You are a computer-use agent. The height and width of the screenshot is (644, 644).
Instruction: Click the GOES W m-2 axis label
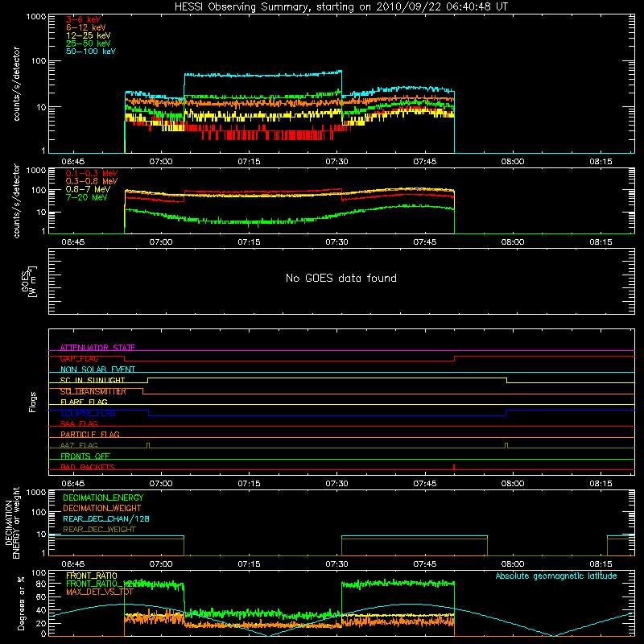point(29,281)
